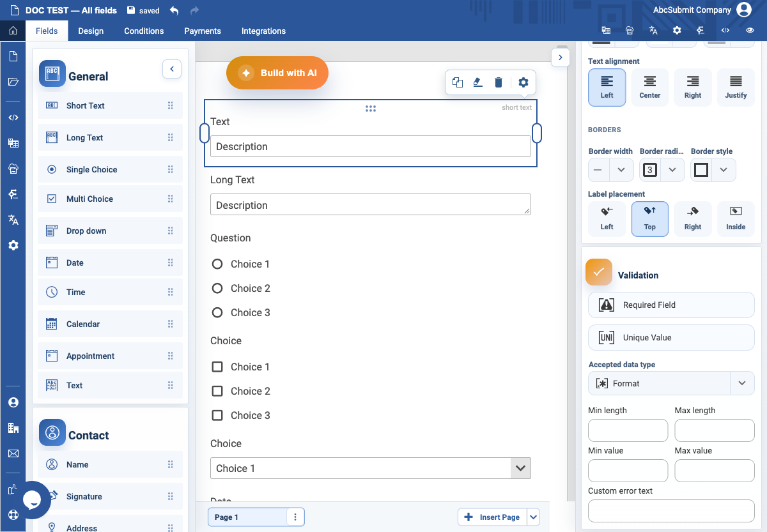
Task: Click the Long Text Description textarea
Action: [371, 204]
